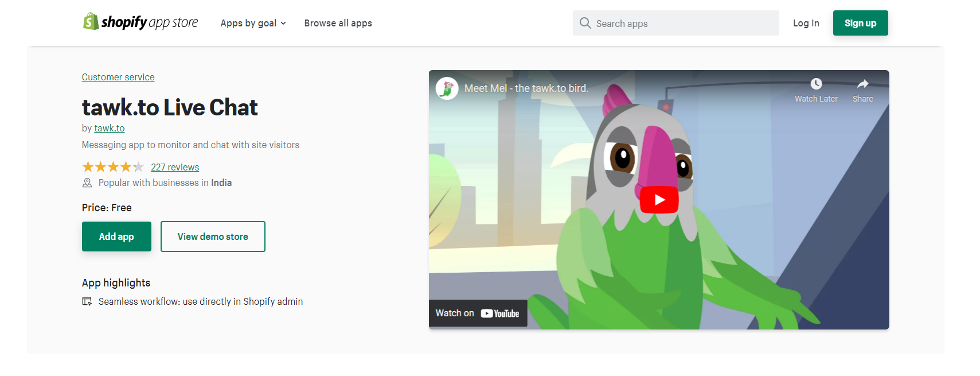Click the Watch Later clock icon

point(816,84)
